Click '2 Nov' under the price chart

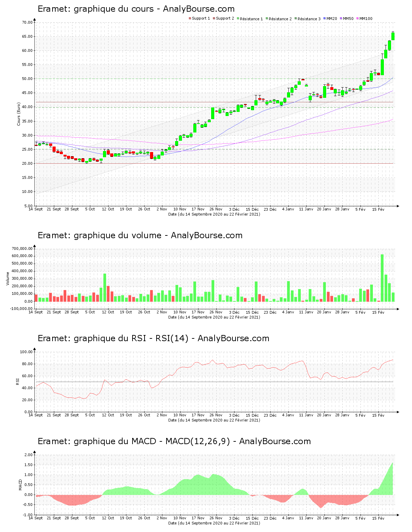click(162, 209)
